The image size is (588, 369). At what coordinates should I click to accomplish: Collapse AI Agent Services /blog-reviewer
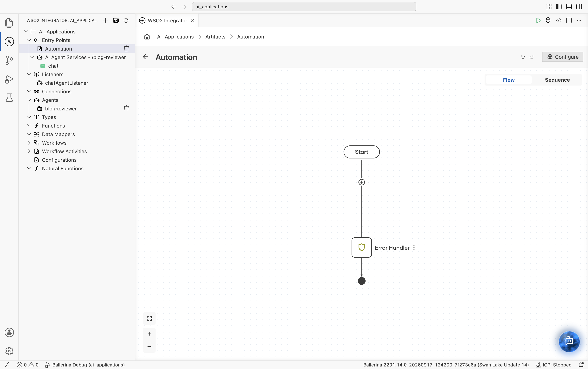pyautogui.click(x=32, y=57)
